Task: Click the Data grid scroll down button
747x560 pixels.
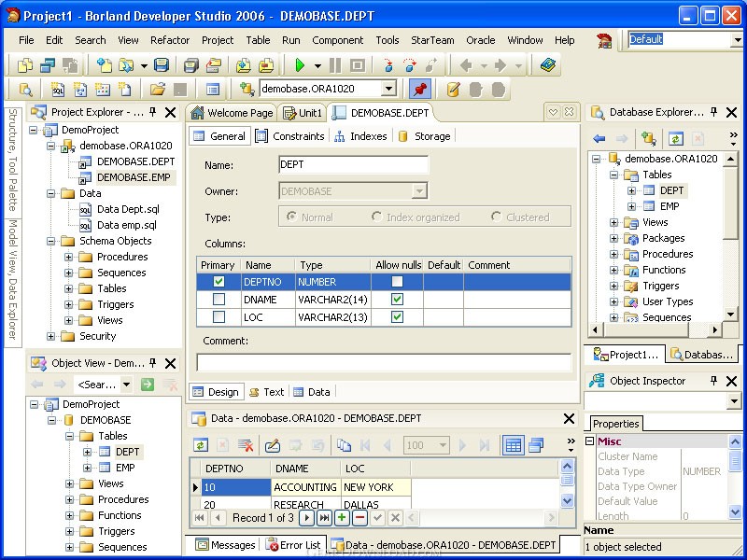Action: tap(567, 500)
